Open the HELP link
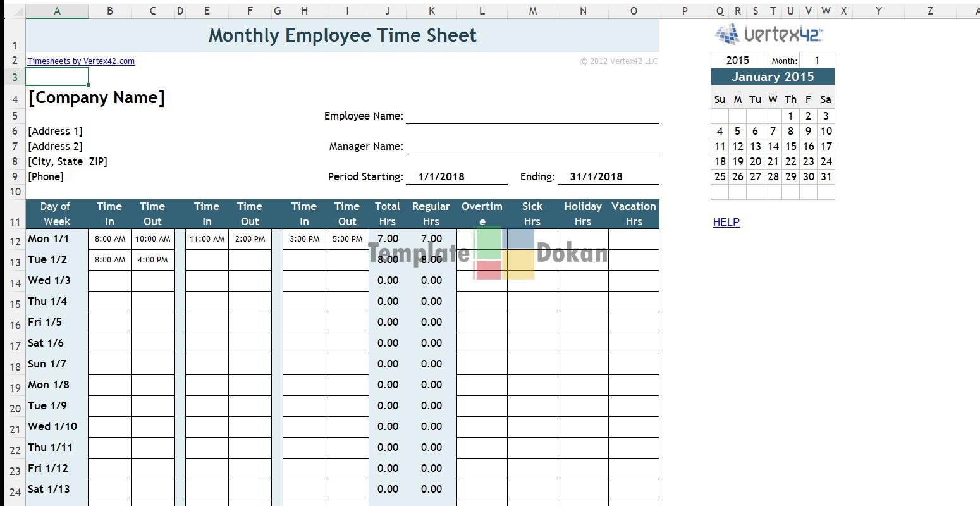Screen dimensions: 980x506 726,222
